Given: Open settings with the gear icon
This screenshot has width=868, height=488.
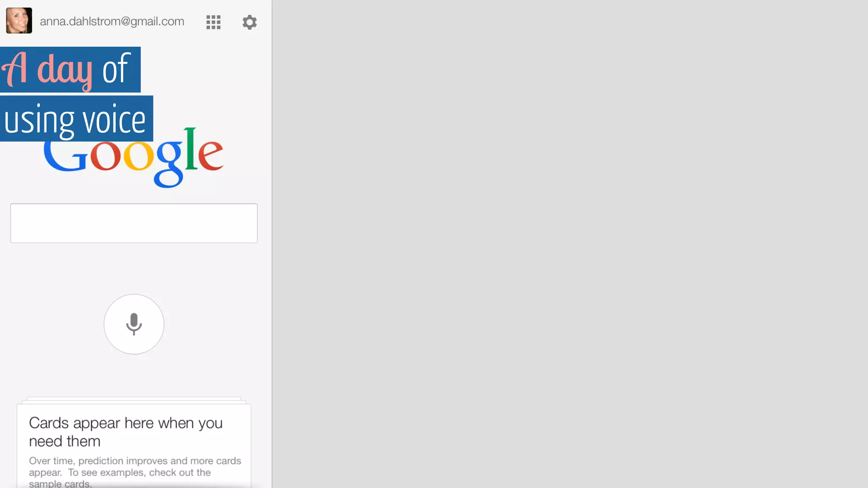Looking at the screenshot, I should click(x=250, y=22).
